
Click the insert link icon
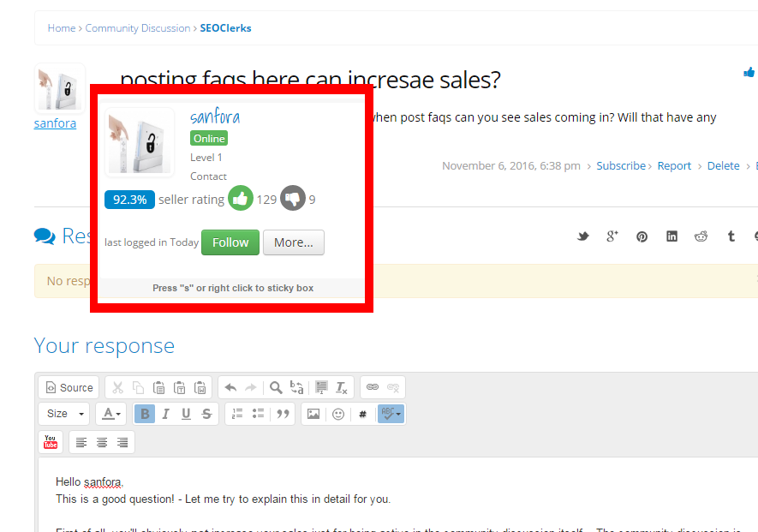pyautogui.click(x=372, y=387)
